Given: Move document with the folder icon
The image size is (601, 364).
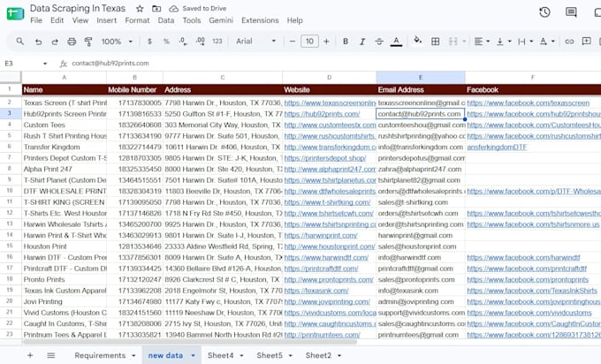Looking at the screenshot, I should pos(156,9).
